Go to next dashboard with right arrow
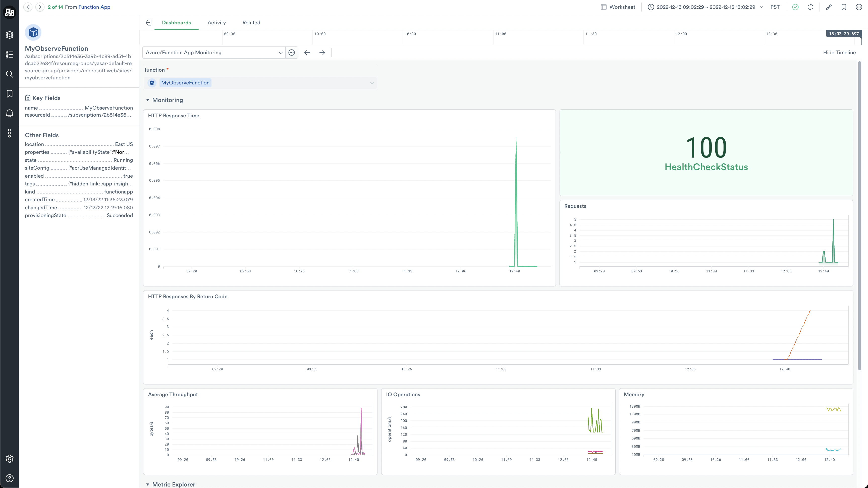 (x=322, y=53)
